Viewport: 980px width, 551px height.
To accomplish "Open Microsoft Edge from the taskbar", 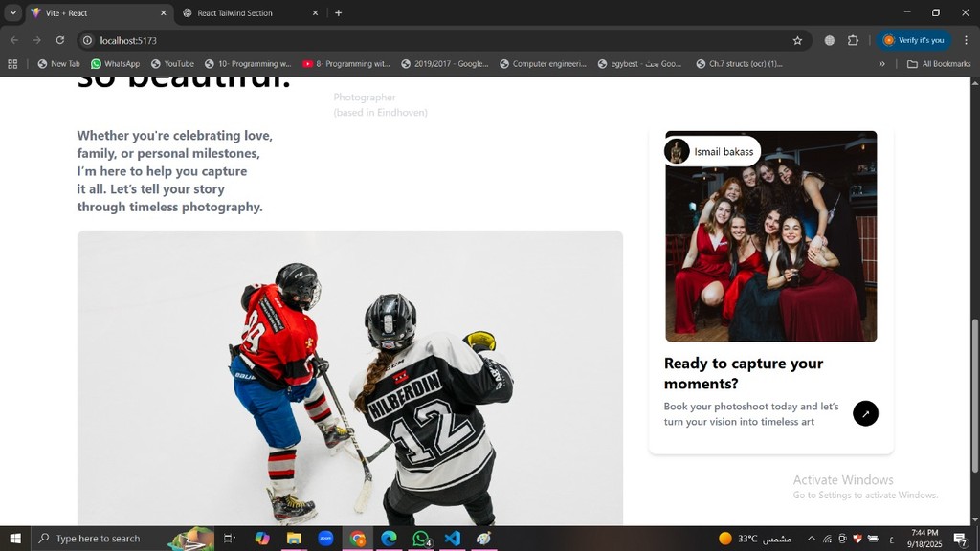I will 389,539.
